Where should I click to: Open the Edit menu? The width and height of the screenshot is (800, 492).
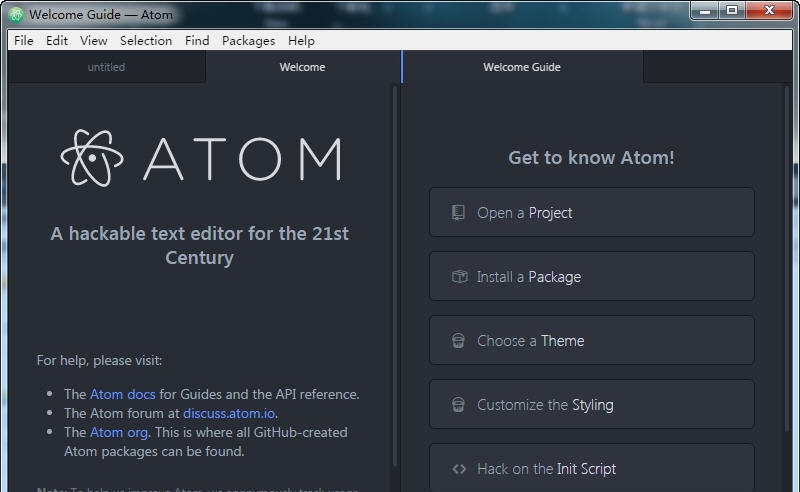pyautogui.click(x=57, y=40)
